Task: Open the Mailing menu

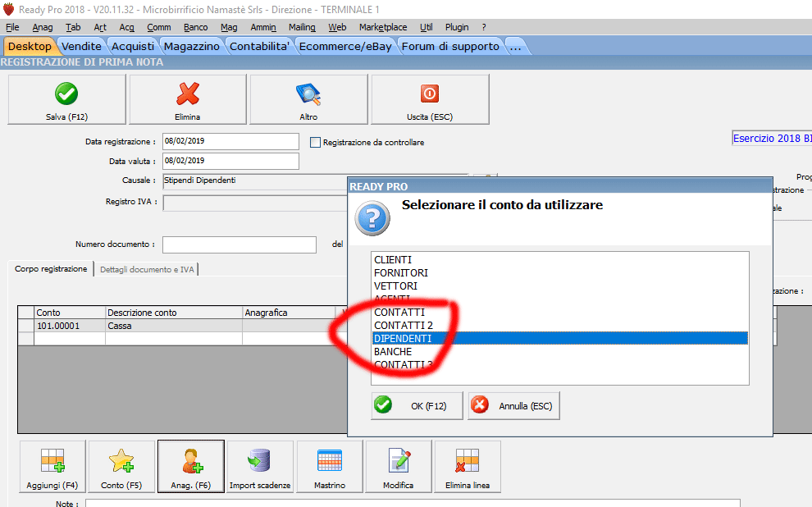Action: tap(302, 27)
